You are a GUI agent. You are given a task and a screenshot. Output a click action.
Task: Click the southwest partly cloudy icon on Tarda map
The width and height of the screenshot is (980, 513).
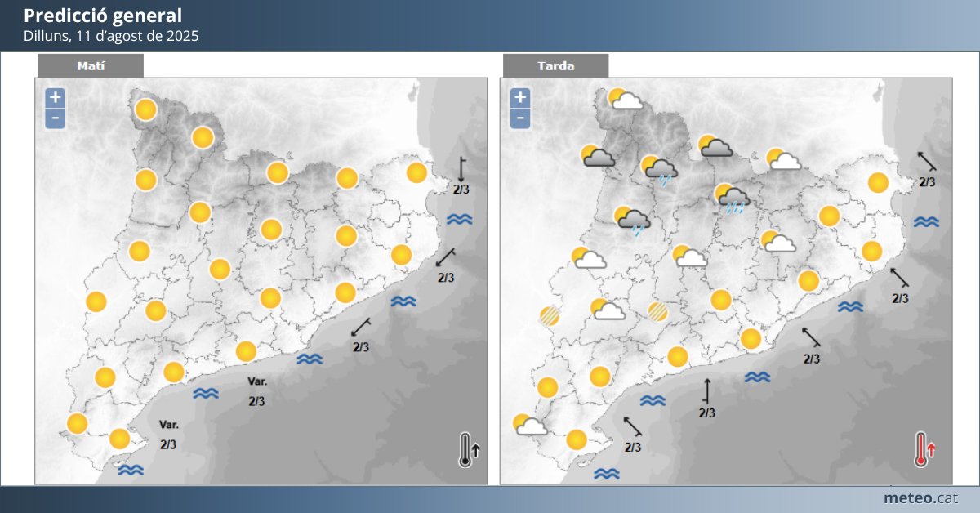click(x=530, y=425)
